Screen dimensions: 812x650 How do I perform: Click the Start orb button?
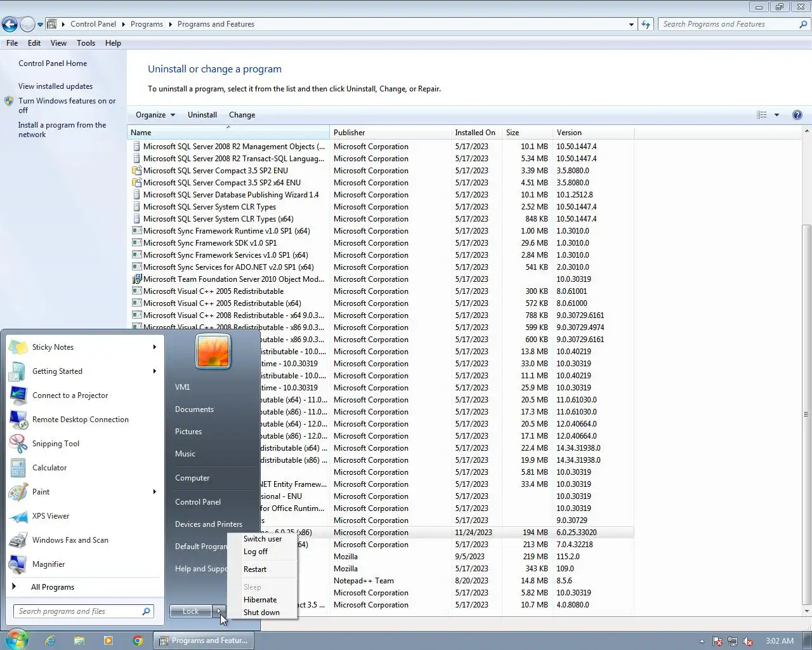pos(17,640)
